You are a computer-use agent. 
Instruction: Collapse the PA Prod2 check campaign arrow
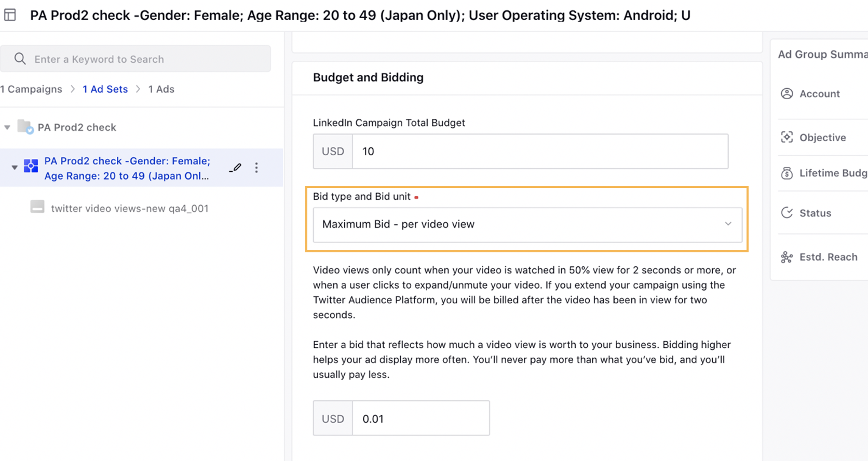click(7, 127)
